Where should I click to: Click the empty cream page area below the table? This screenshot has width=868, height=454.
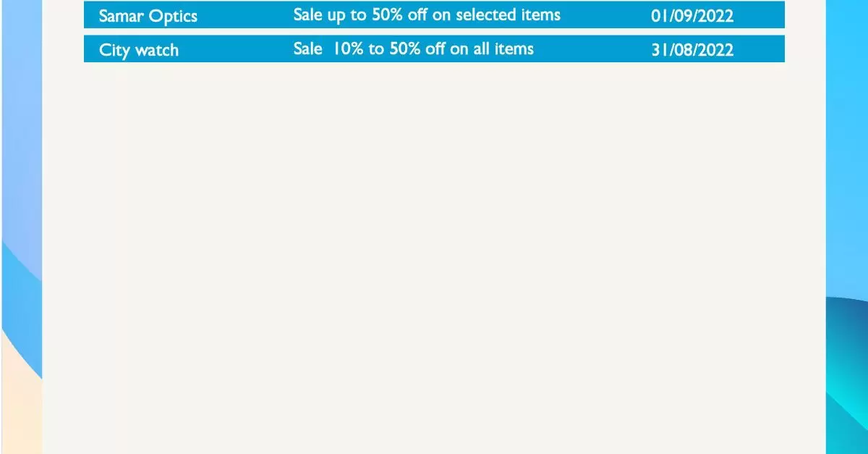tap(434, 253)
